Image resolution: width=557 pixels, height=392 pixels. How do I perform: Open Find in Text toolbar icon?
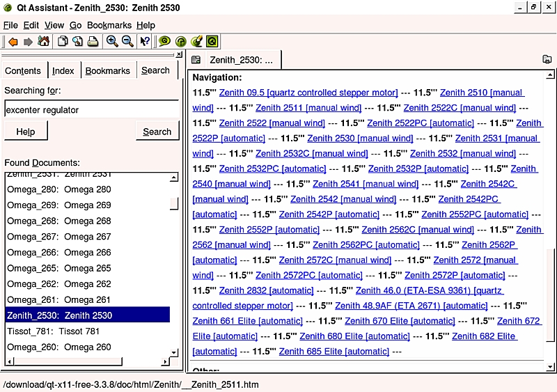point(78,42)
